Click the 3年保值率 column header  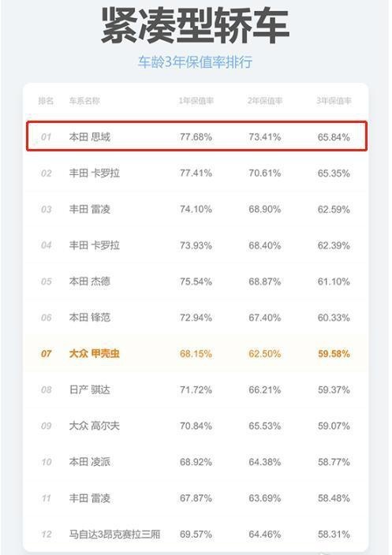tap(334, 101)
